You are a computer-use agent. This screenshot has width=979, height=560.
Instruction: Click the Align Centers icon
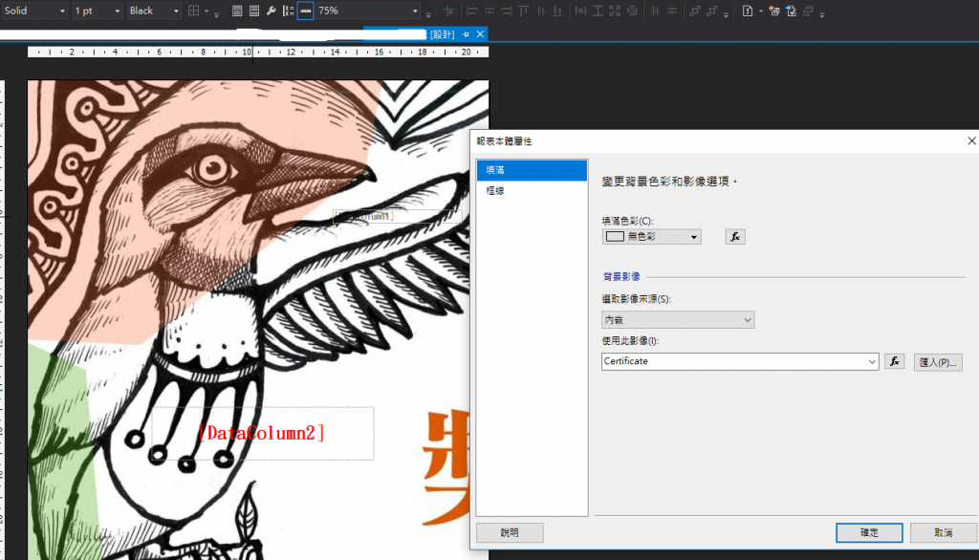[x=489, y=11]
